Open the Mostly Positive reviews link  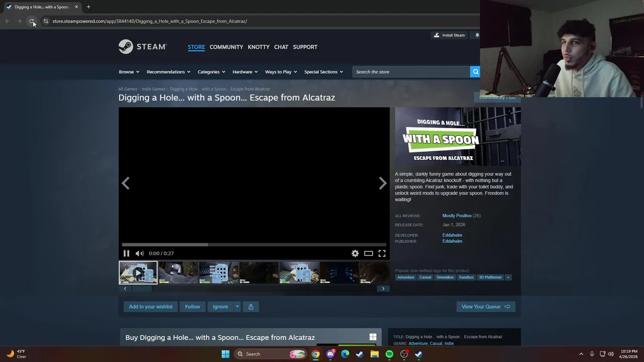point(457,216)
